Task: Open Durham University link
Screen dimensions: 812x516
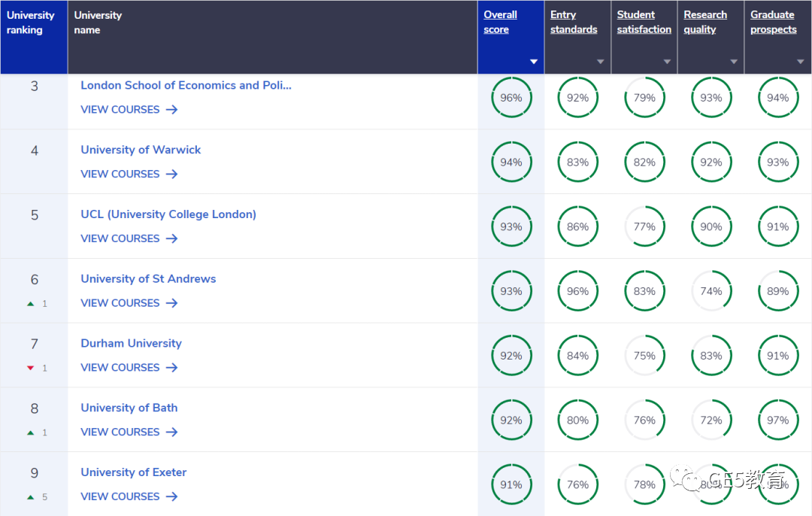Action: (131, 344)
